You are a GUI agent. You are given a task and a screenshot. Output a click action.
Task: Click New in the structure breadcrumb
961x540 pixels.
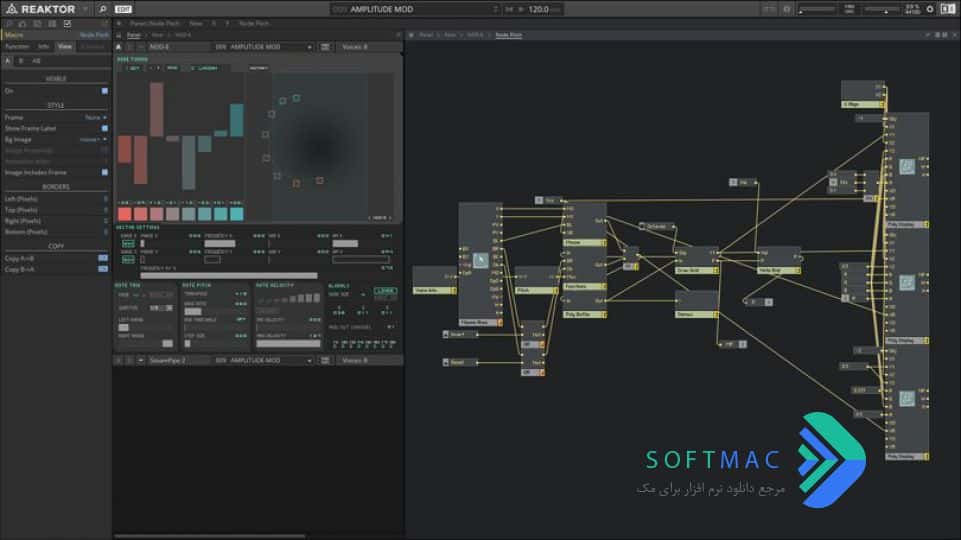point(450,35)
